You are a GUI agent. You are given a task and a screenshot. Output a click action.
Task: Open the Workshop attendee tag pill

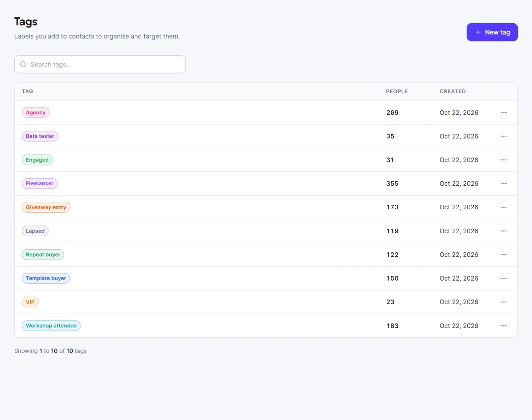pos(51,325)
